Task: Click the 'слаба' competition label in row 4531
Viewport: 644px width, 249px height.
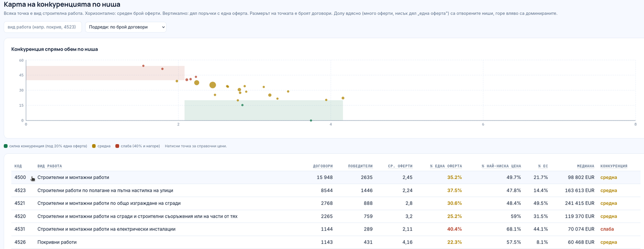Action: click(x=607, y=229)
